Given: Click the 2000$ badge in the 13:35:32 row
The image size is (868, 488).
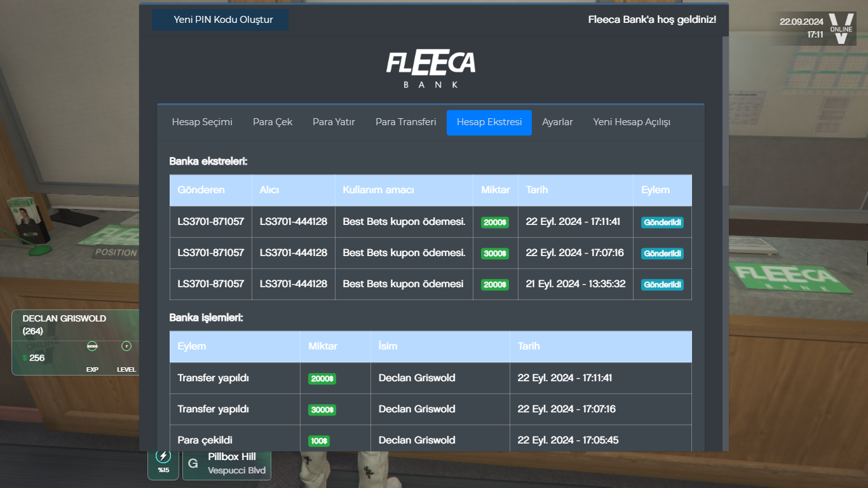Looking at the screenshot, I should (495, 285).
